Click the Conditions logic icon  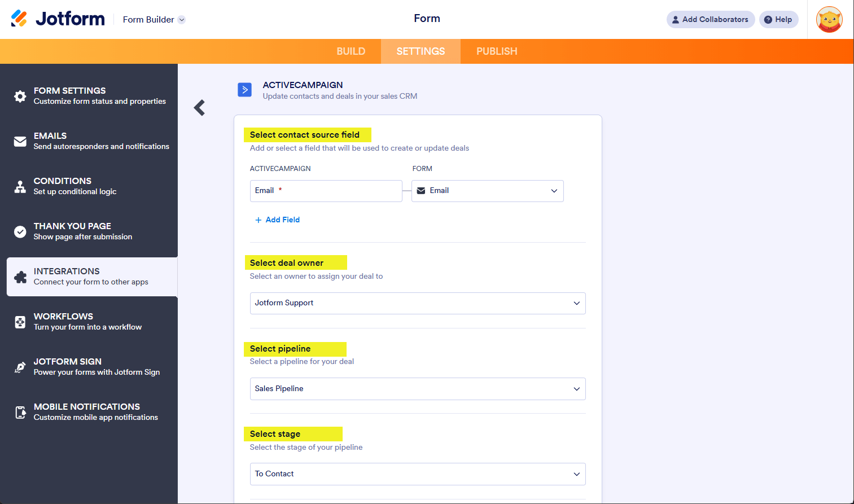coord(20,186)
